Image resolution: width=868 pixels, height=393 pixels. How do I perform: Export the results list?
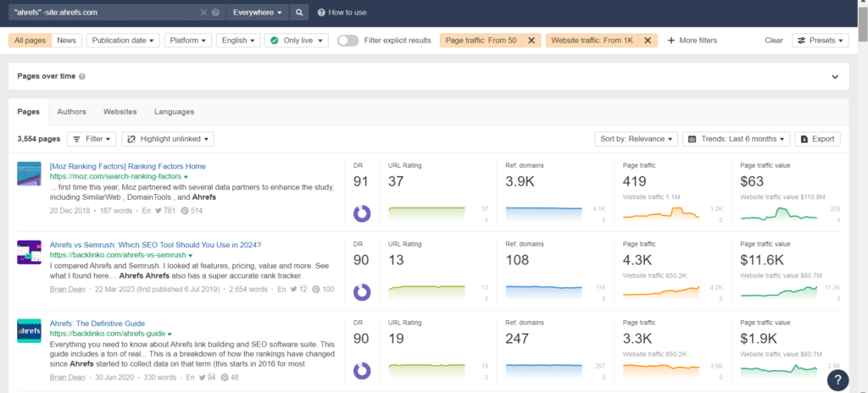point(818,139)
